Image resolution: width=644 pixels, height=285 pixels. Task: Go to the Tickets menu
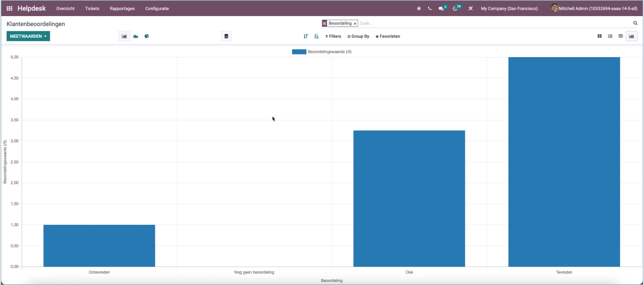tap(92, 8)
